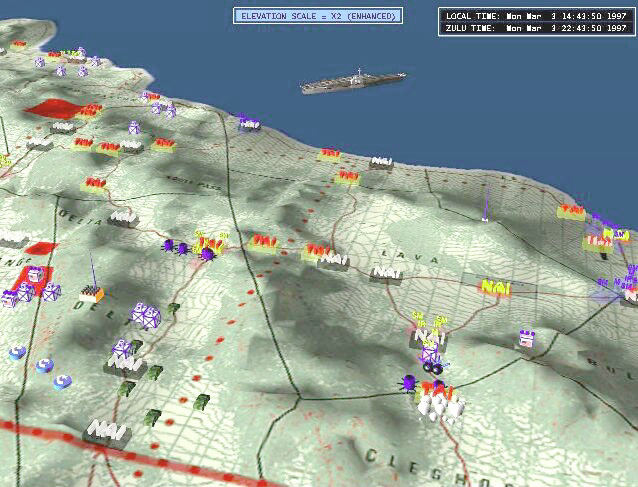Select the white NAI marker below the LAVA label
The image size is (638, 487).
coord(386,274)
